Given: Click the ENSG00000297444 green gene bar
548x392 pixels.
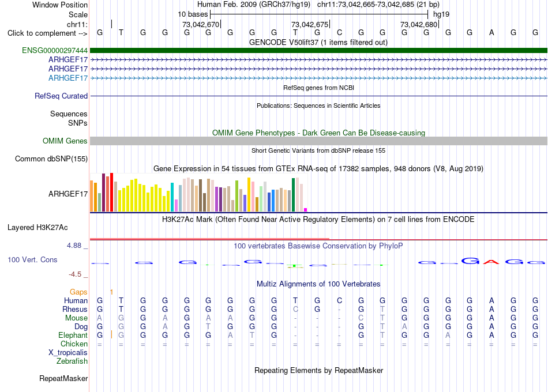Looking at the screenshot, I should (318, 50).
